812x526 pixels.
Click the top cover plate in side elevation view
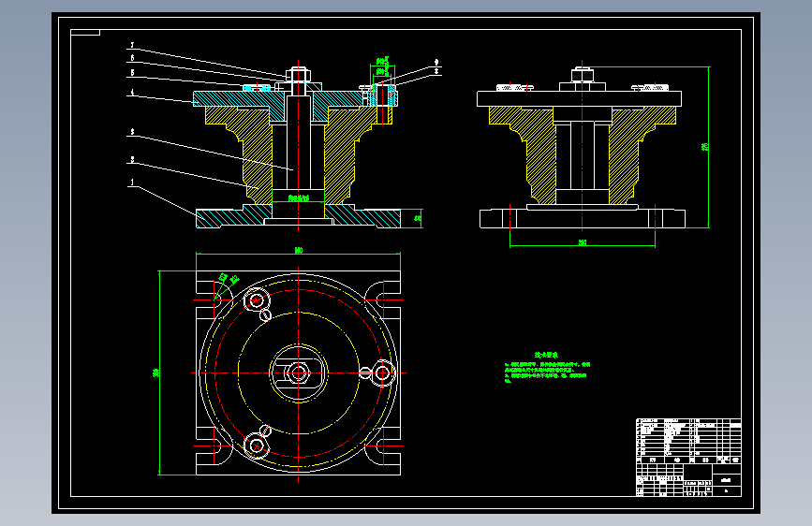[579, 98]
